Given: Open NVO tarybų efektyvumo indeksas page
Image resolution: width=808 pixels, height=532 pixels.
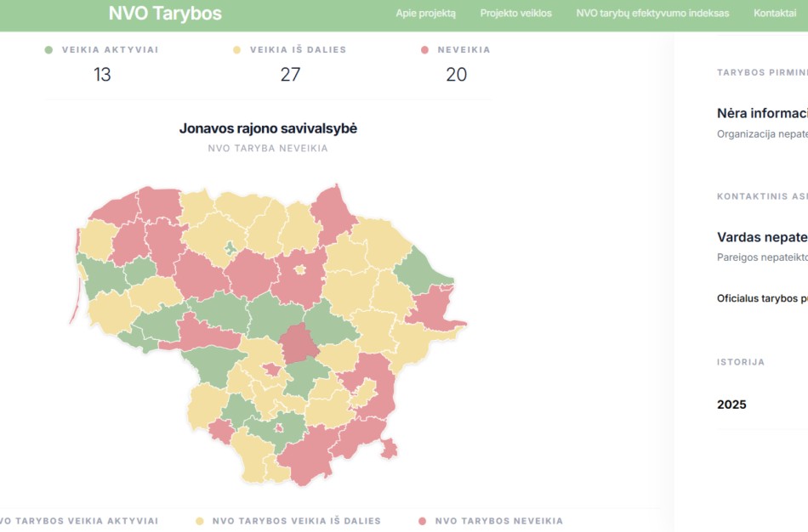Looking at the screenshot, I should coord(654,14).
